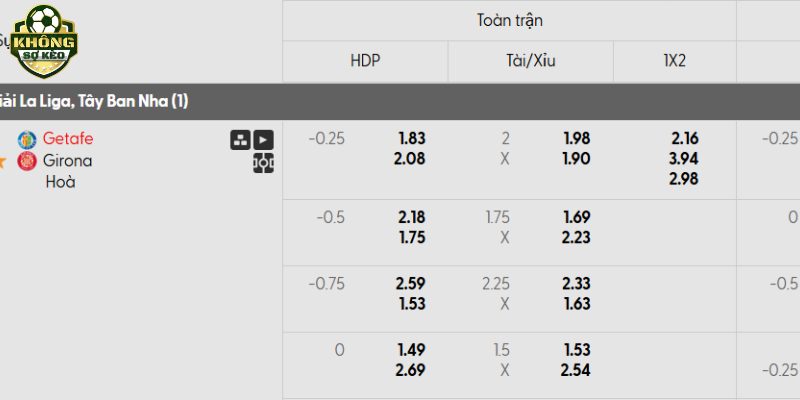Image resolution: width=800 pixels, height=400 pixels.
Task: Open the standings table icon for Getafe match
Action: [240, 140]
